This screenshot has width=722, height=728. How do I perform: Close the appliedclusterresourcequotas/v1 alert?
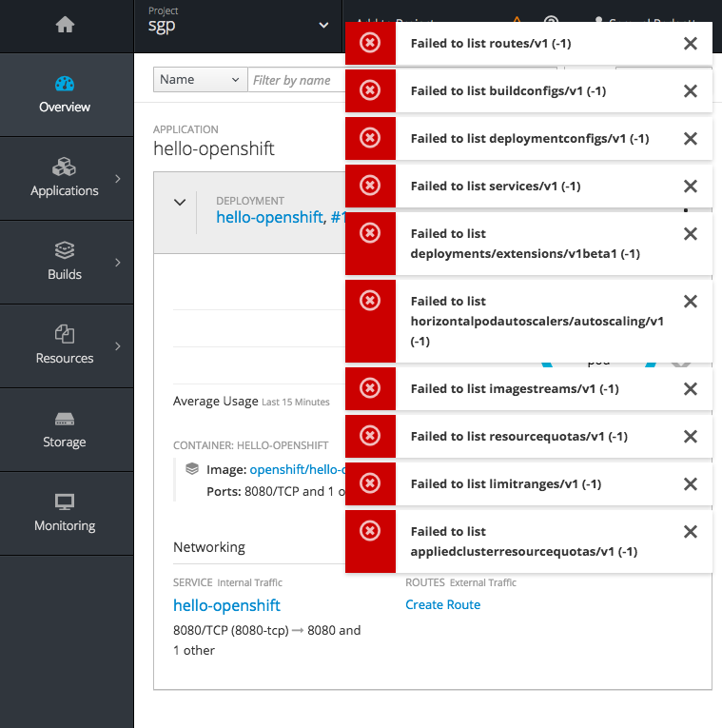pyautogui.click(x=691, y=532)
